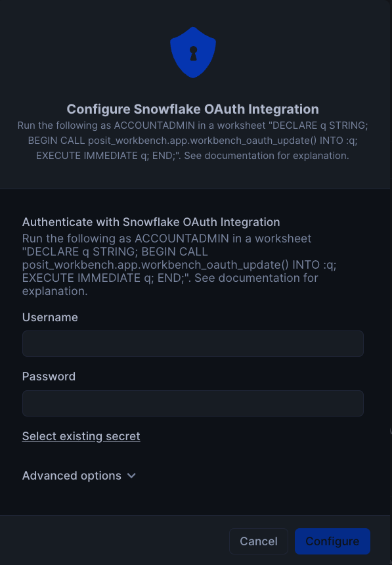
Task: Click the Advanced options label
Action: [x=72, y=476]
